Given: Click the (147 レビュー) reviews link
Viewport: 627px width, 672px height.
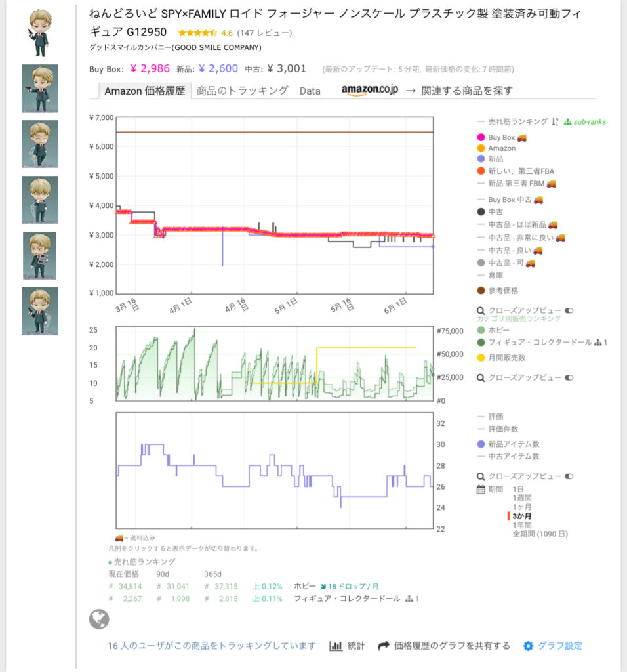Looking at the screenshot, I should pos(264,33).
